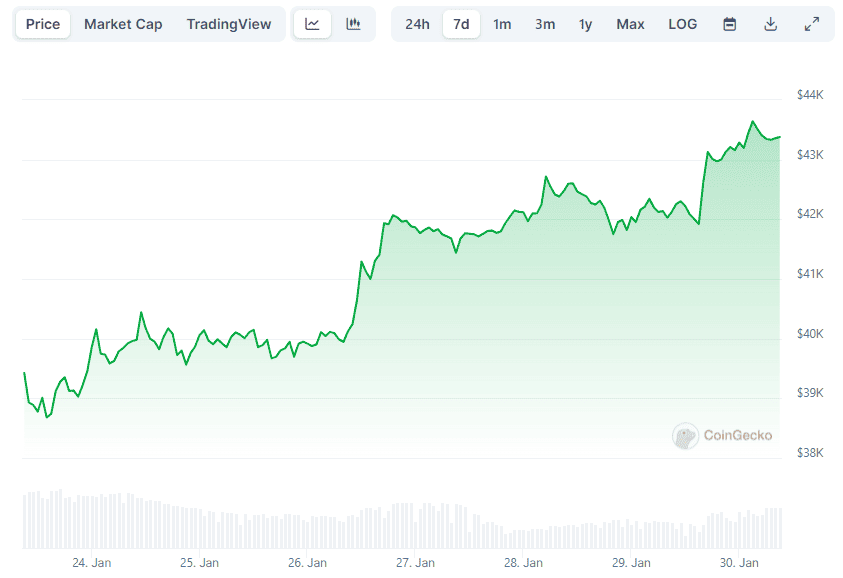Select the Price view button
Image resolution: width=843 pixels, height=578 pixels.
tap(42, 23)
